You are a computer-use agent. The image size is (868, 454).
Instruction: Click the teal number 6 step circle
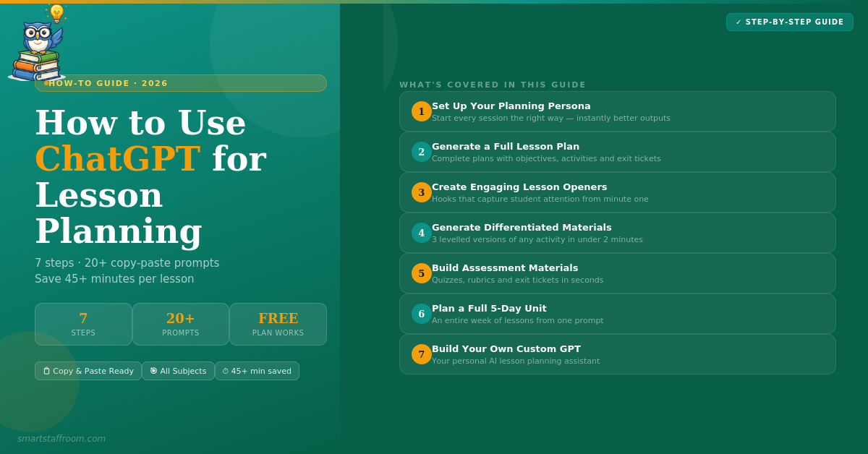422,314
